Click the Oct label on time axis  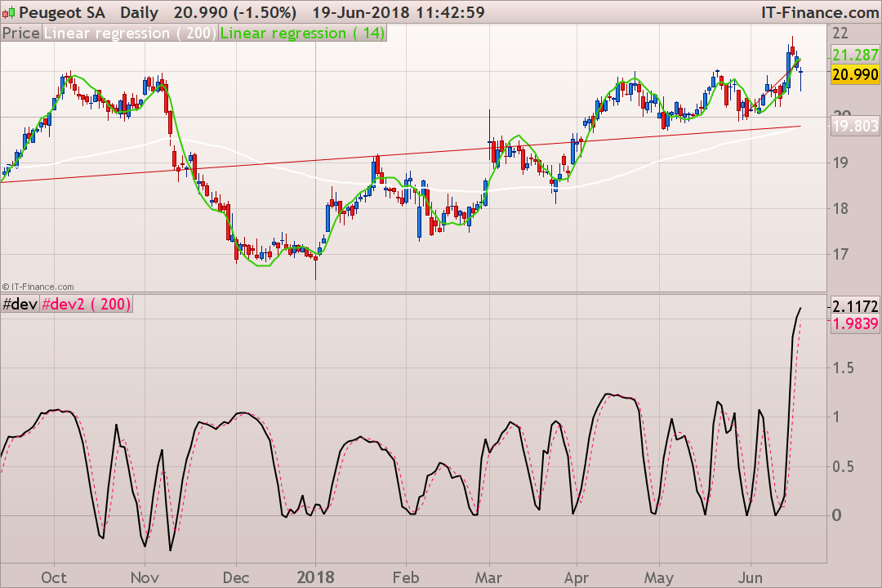click(54, 578)
